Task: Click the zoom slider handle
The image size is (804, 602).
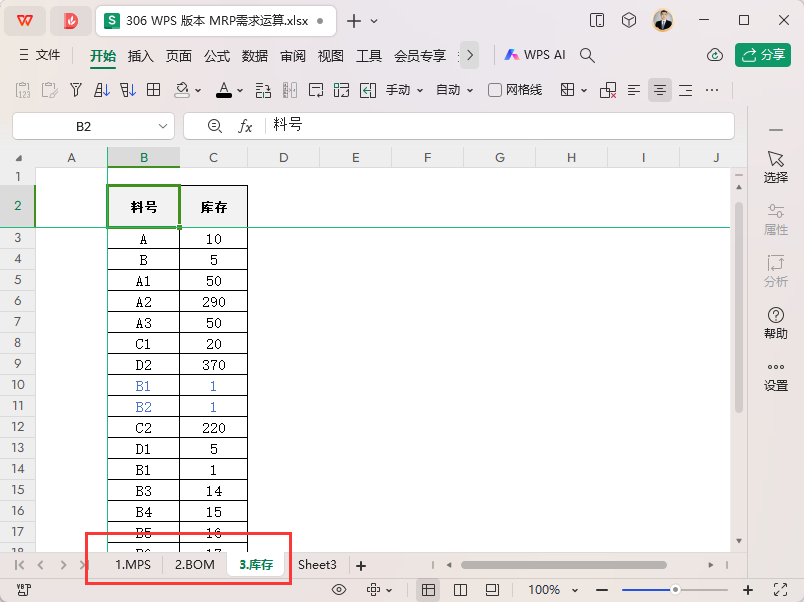Action: tap(675, 590)
